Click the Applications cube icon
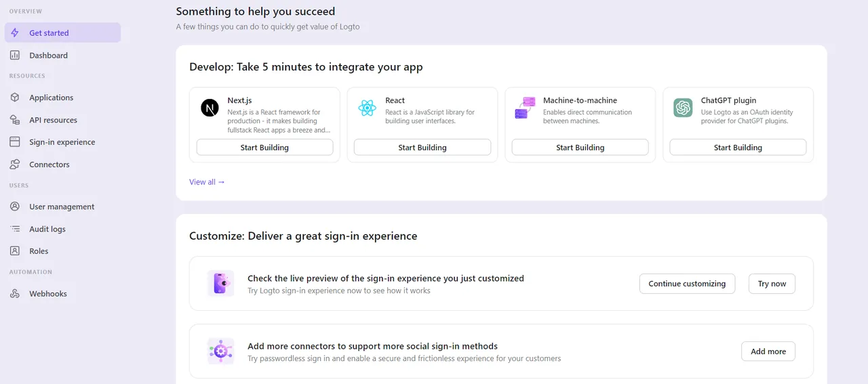The image size is (868, 384). 15,98
